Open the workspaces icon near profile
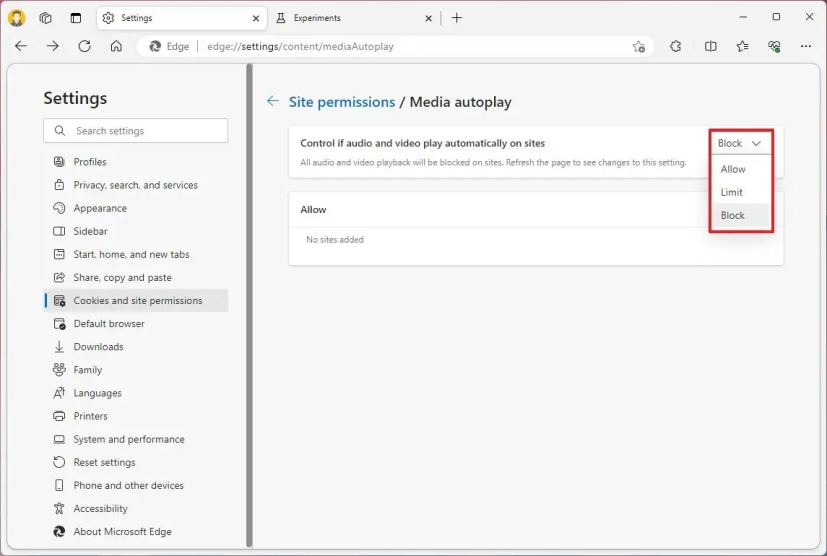827x556 pixels. click(46, 18)
